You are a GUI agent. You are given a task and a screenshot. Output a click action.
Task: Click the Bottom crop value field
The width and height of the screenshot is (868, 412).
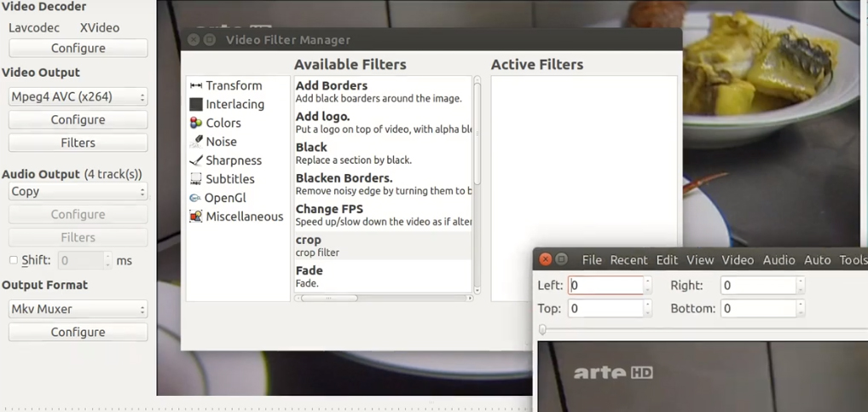[758, 309]
